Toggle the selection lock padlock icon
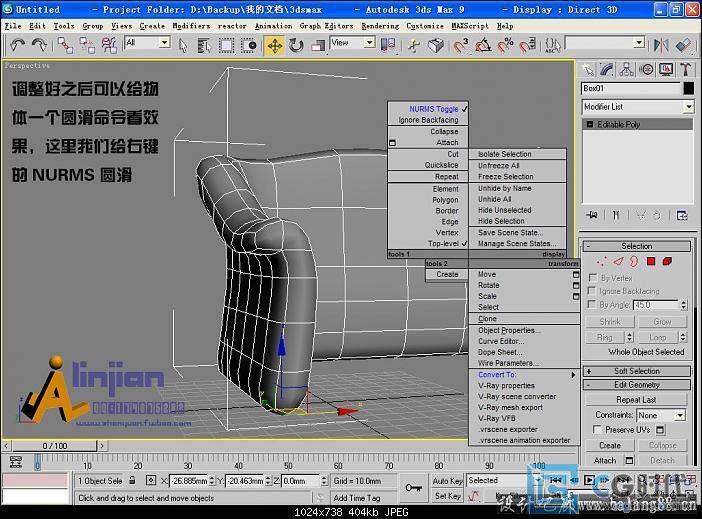This screenshot has height=519, width=702. [x=132, y=480]
